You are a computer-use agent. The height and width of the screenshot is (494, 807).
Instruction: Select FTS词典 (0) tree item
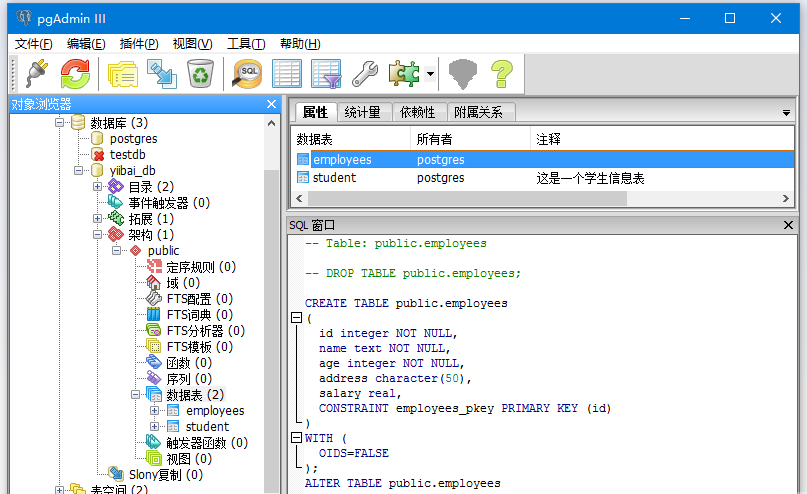click(200, 315)
